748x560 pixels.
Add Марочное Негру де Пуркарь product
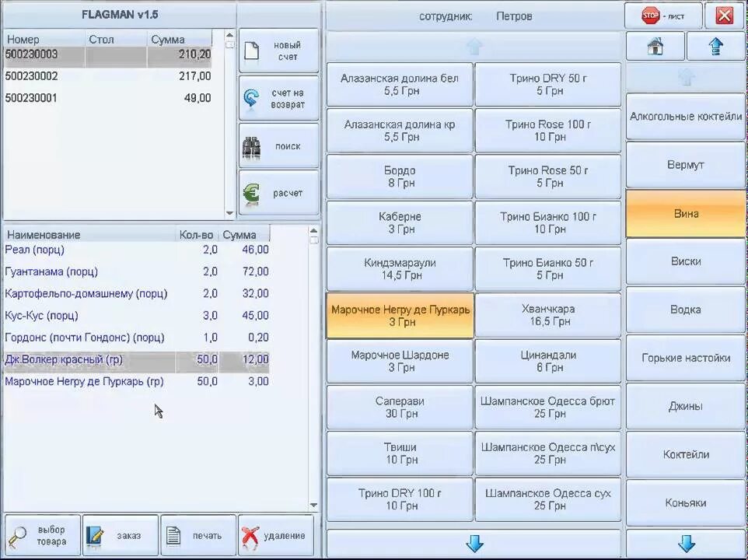(400, 316)
